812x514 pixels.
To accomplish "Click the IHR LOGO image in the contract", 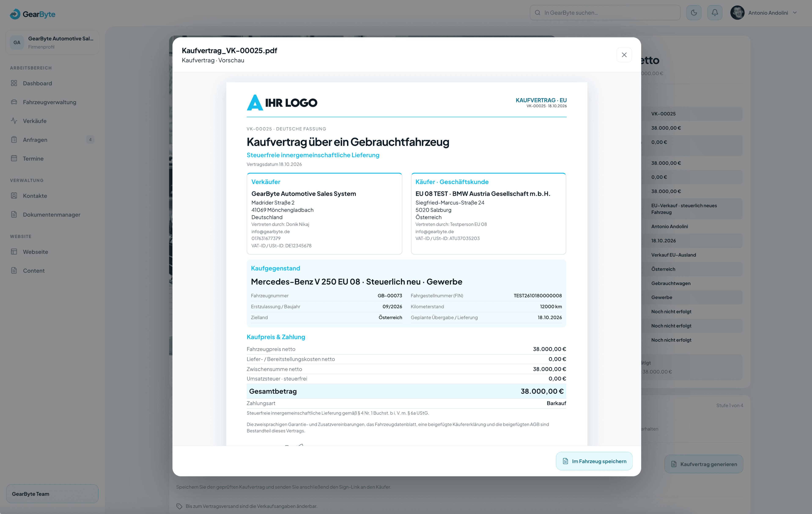I will (x=282, y=102).
